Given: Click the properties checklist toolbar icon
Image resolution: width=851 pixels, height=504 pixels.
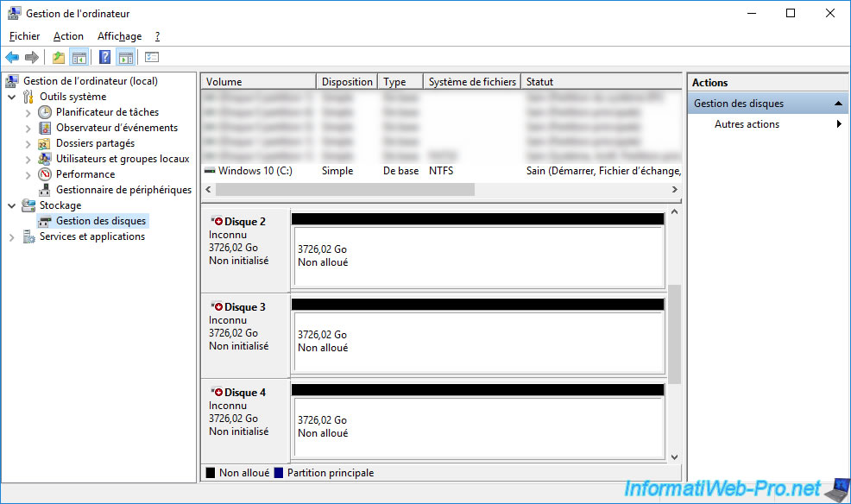Looking at the screenshot, I should (x=152, y=58).
